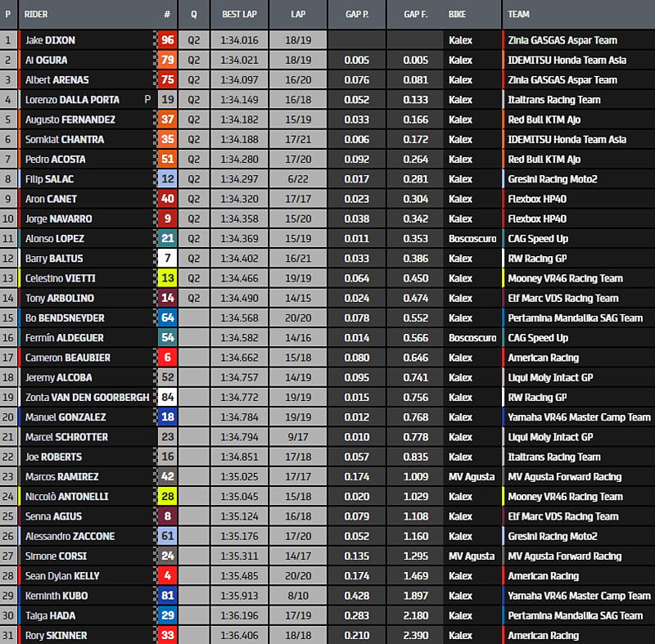Viewport: 655px width, 644px height.
Task: Select Boscoscuro bike in Alonso Lopez's row
Action: (472, 239)
